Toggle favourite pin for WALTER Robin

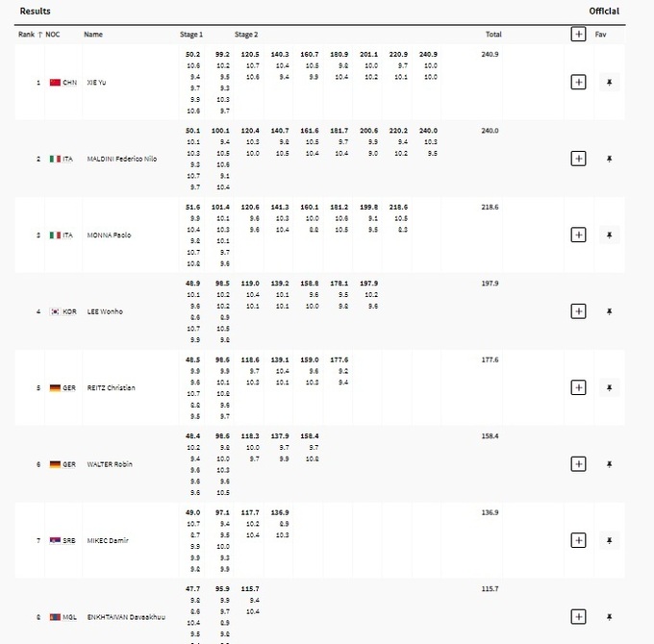[x=609, y=464]
